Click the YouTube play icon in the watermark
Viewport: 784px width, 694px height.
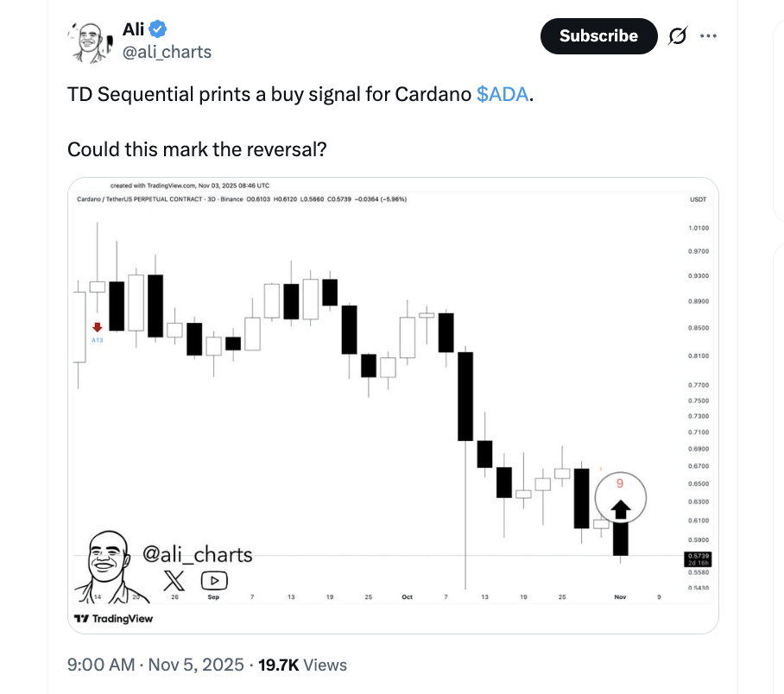(214, 582)
